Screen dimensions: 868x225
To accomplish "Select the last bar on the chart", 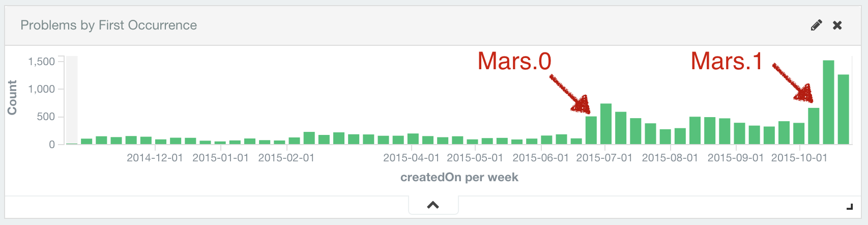I will pyautogui.click(x=844, y=109).
